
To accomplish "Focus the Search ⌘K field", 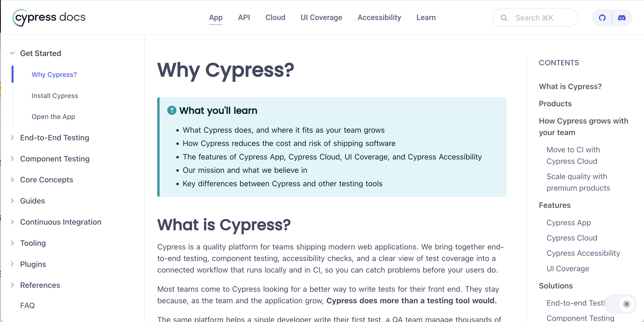I will (535, 18).
